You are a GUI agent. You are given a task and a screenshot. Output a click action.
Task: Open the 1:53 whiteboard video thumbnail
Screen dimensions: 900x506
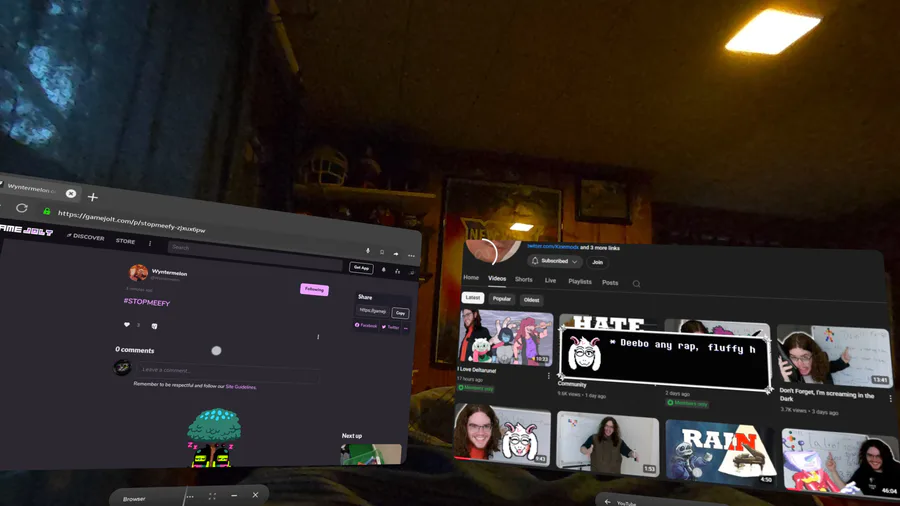(x=608, y=443)
